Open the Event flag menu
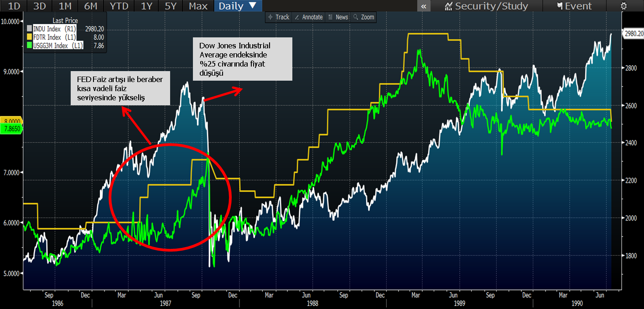The height and width of the screenshot is (309, 644). click(x=574, y=6)
